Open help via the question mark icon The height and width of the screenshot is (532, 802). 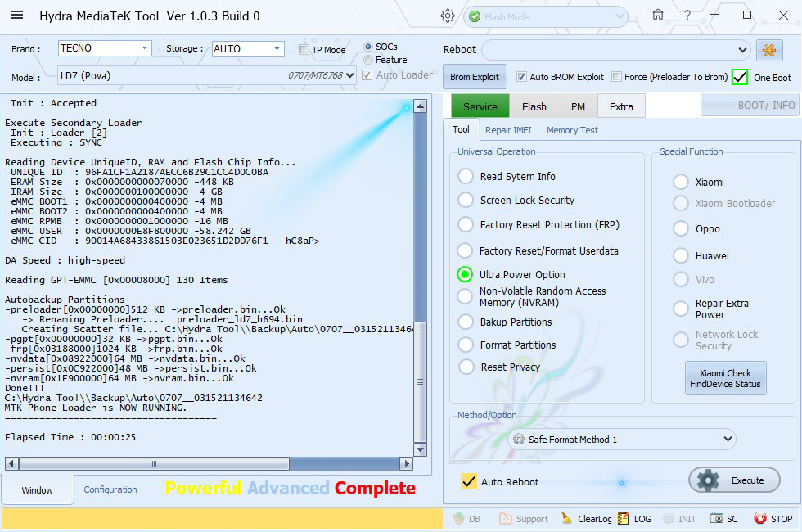687,15
